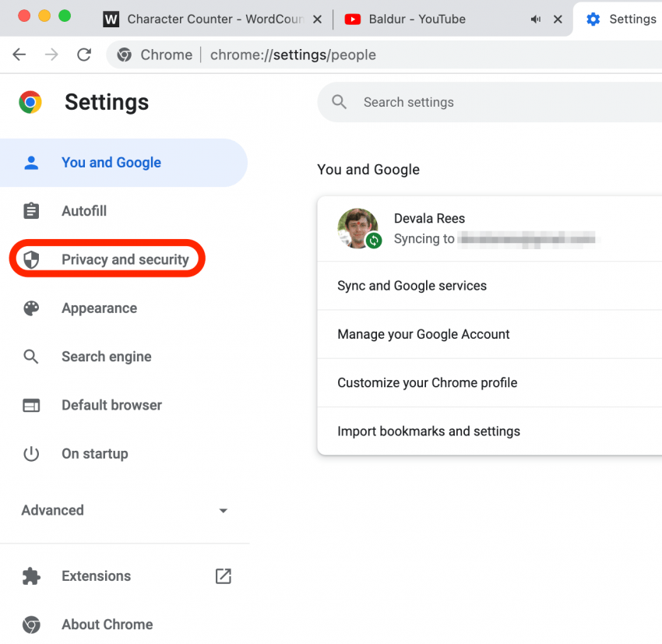Click the About Chrome logo icon

coord(31,625)
